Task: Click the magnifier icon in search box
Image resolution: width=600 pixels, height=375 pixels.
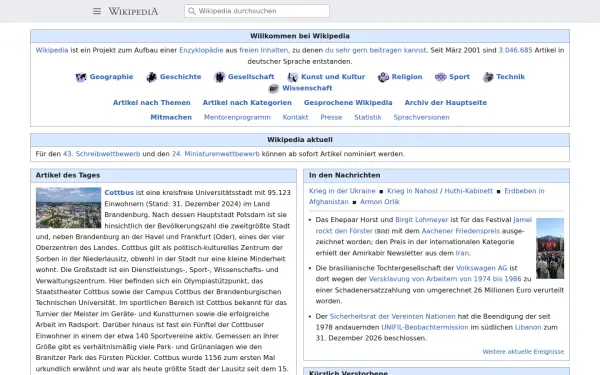Action: (192, 11)
